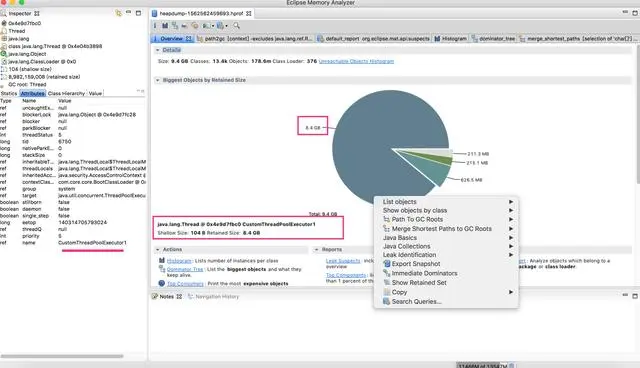This screenshot has width=640, height=368.
Task: Select the Value tab in Inspector
Action: pyautogui.click(x=96, y=93)
